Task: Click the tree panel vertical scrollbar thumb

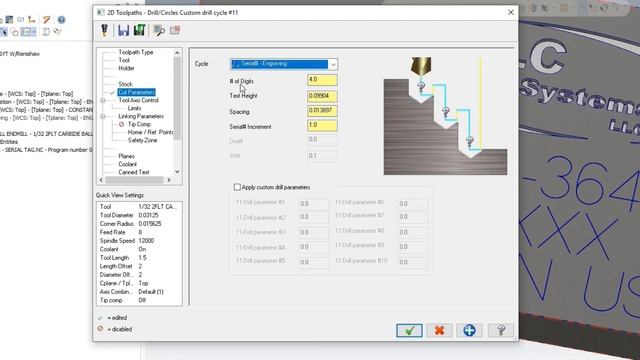Action: (177, 98)
